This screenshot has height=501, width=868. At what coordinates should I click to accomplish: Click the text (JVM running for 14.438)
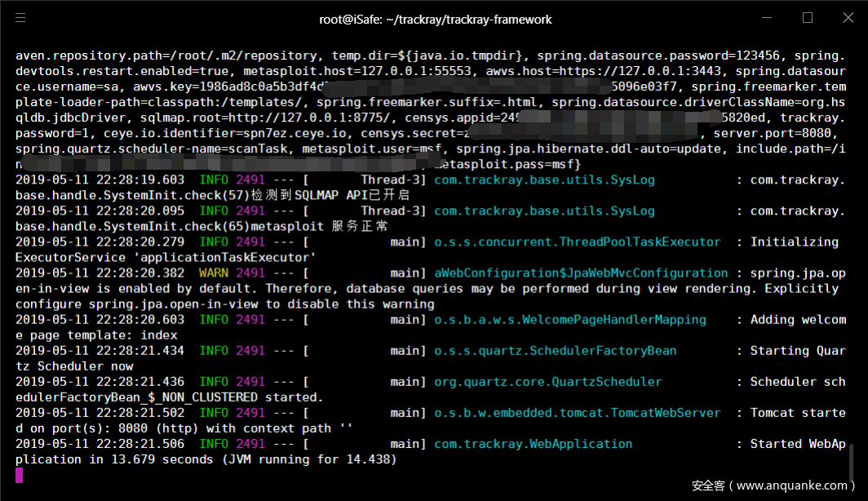pos(309,459)
